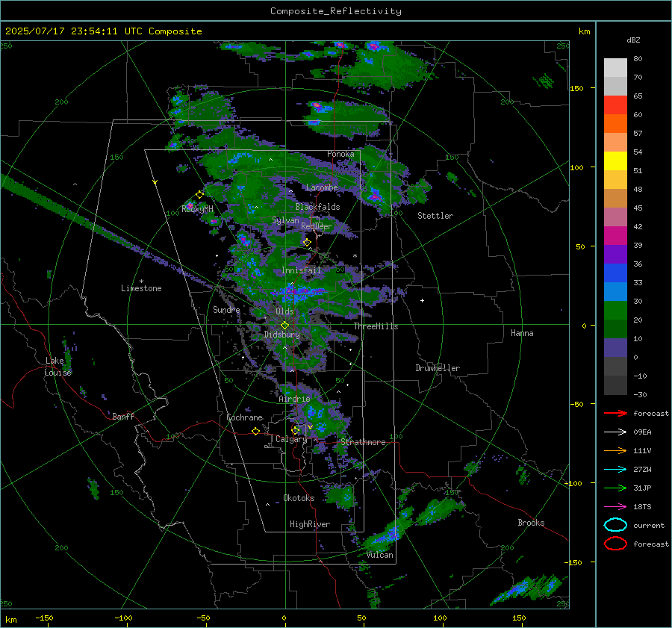The image size is (672, 628).
Task: Select the purple dBZ legend swatch
Action: (x=615, y=254)
